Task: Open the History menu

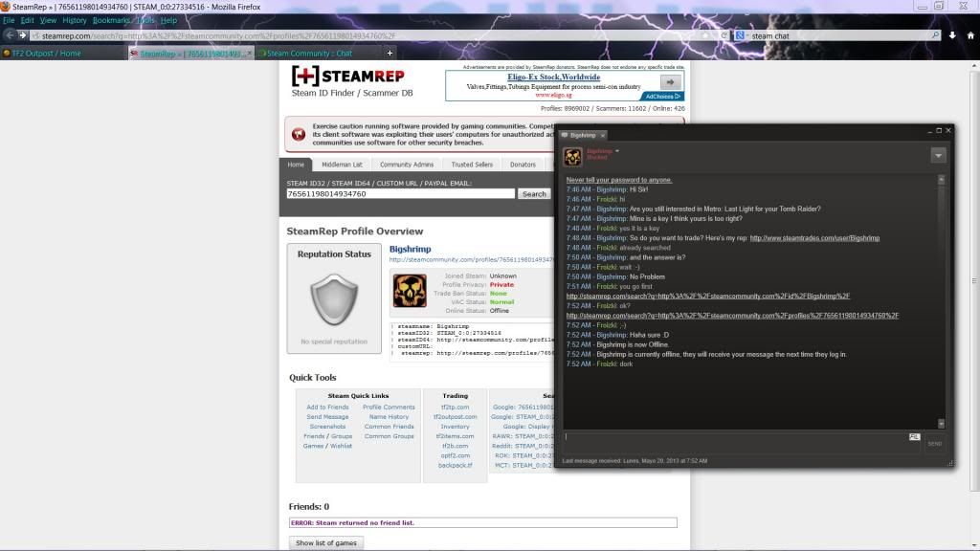Action: [x=75, y=21]
